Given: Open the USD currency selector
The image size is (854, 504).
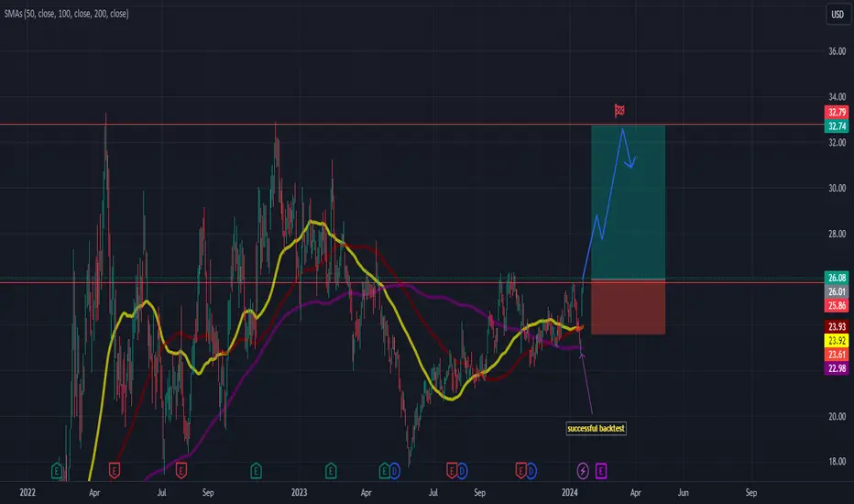Looking at the screenshot, I should coord(838,14).
